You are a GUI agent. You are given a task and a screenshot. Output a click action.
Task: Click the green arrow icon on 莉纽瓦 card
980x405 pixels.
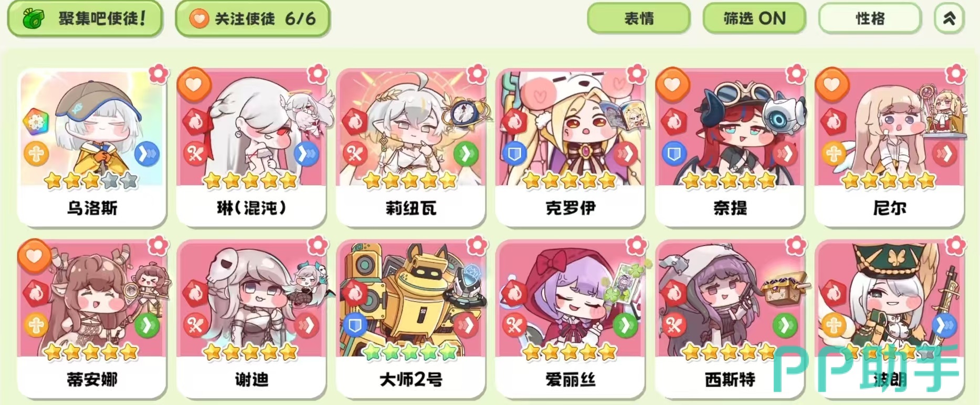(466, 154)
